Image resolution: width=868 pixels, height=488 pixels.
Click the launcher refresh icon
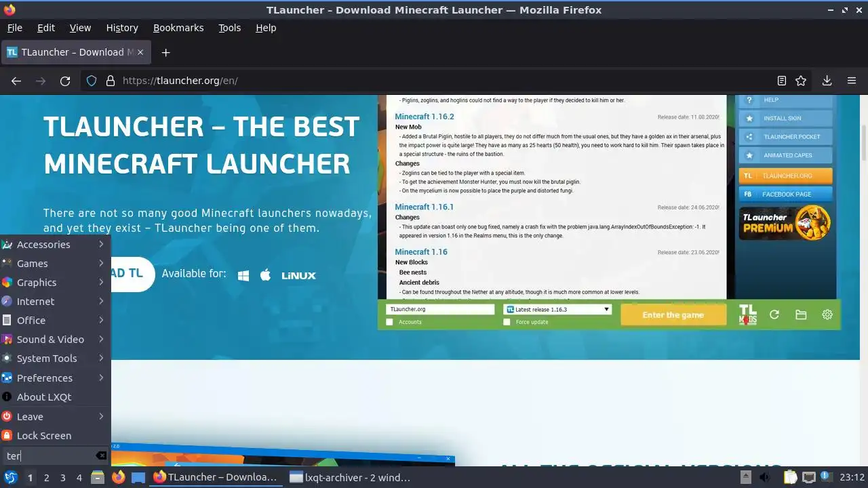point(774,314)
